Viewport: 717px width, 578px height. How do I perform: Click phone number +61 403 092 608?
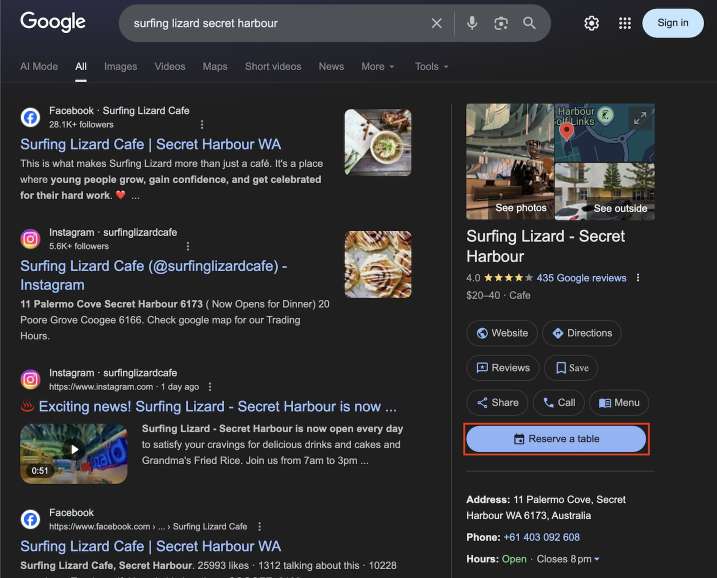tap(541, 537)
